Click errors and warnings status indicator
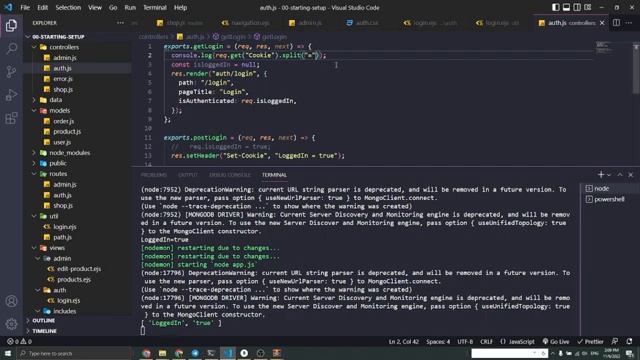 19,341
